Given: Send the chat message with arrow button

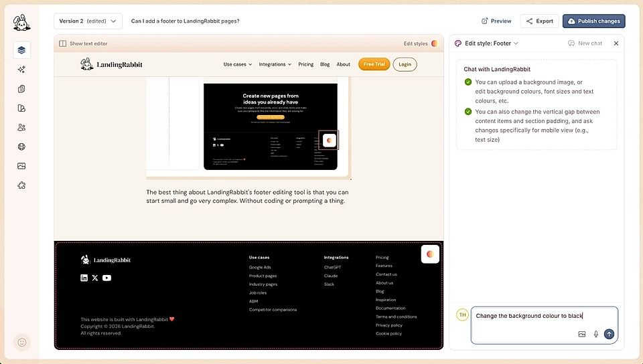Looking at the screenshot, I should tap(609, 334).
